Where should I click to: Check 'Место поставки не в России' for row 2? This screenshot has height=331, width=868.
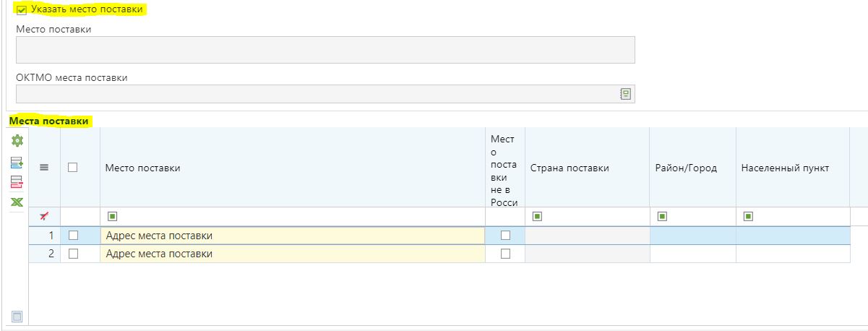click(x=505, y=254)
